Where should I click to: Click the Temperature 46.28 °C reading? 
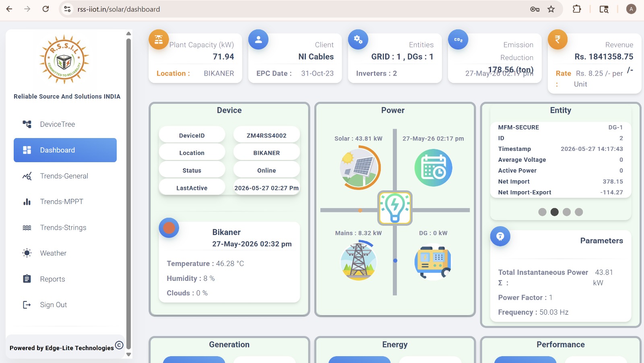[205, 264]
